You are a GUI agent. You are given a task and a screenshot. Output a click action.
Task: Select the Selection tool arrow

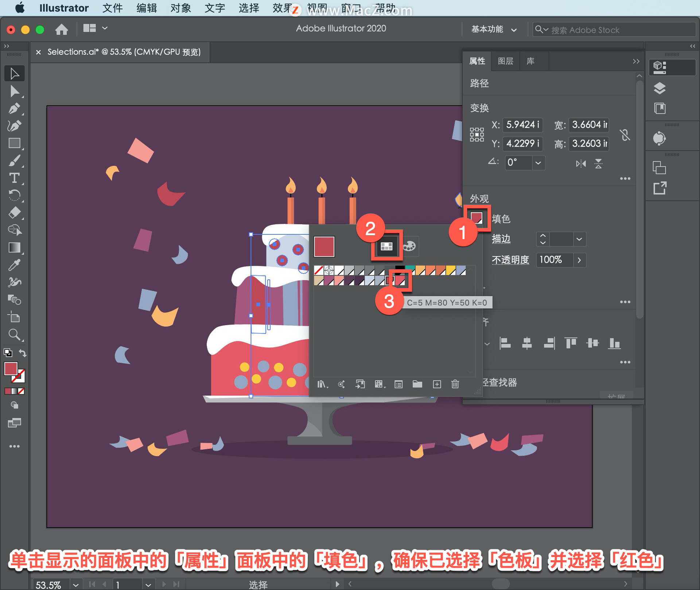15,73
